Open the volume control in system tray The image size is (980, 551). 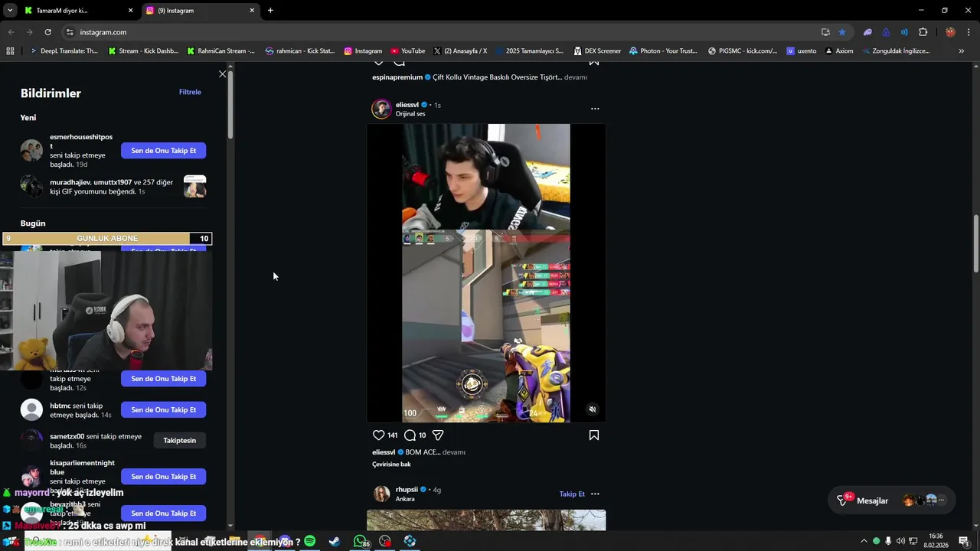point(901,541)
